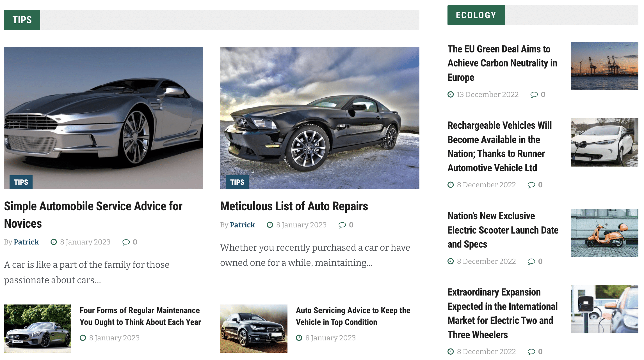The height and width of the screenshot is (360, 644).
Task: Click comment icon under Electric Scooter article
Action: [x=531, y=262]
